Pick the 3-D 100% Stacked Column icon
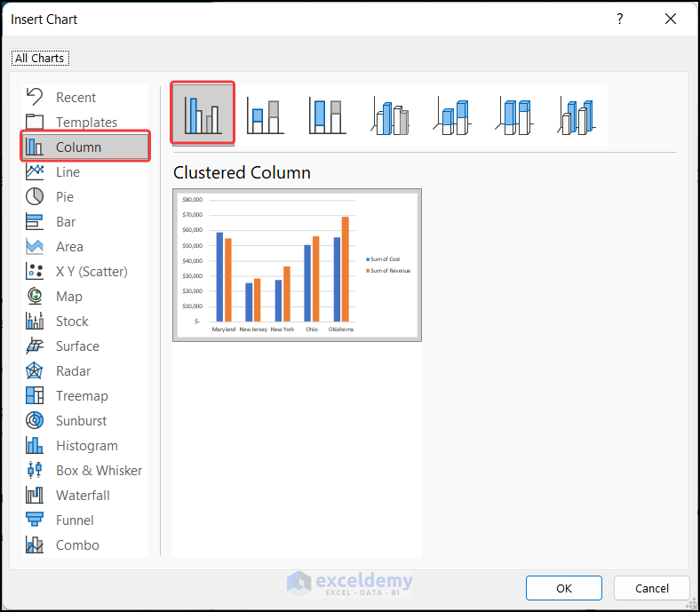 coord(514,116)
